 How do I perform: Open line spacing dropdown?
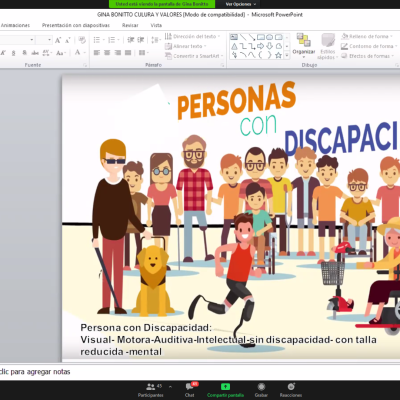(x=155, y=40)
